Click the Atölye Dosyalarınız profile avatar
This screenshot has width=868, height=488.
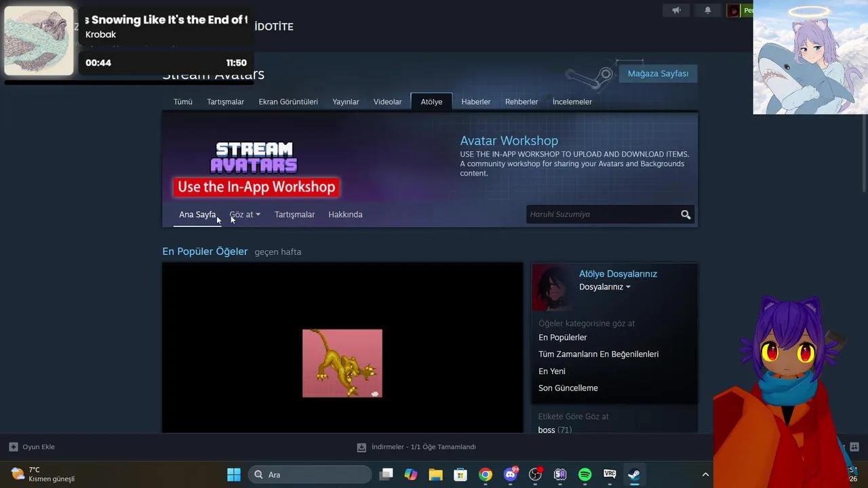pyautogui.click(x=553, y=287)
